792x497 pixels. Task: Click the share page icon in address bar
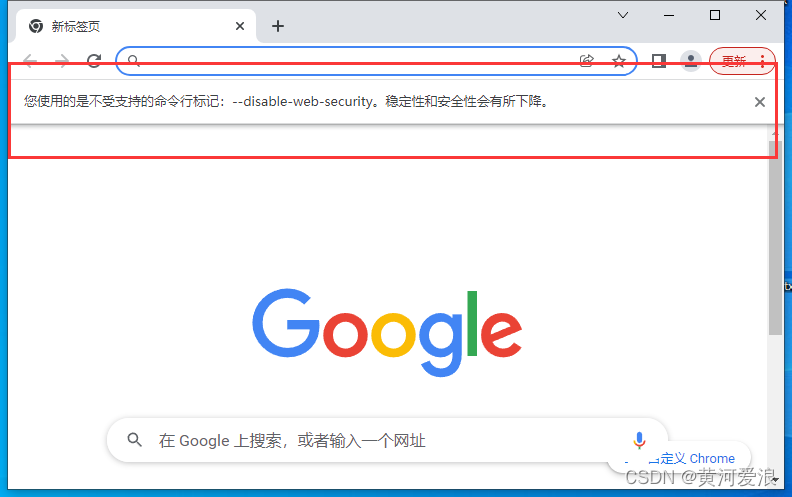pos(586,61)
